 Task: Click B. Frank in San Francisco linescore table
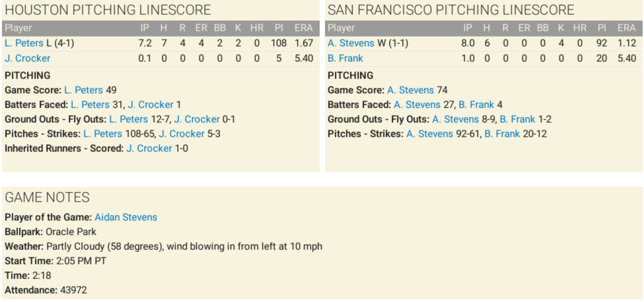(345, 58)
